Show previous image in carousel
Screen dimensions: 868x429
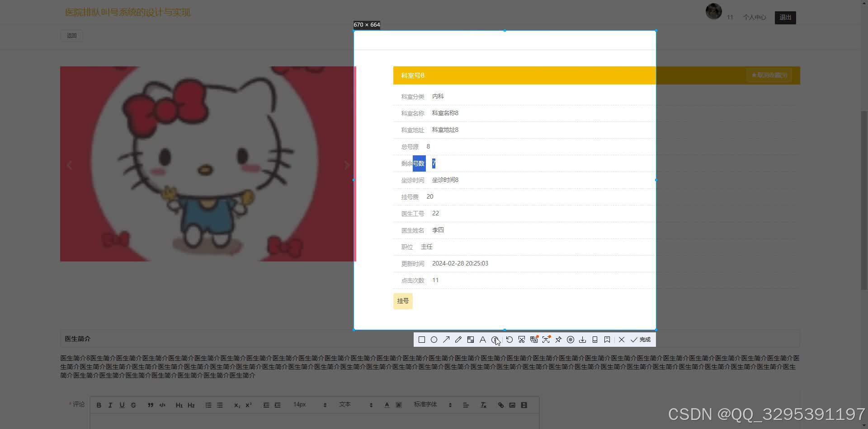(69, 165)
